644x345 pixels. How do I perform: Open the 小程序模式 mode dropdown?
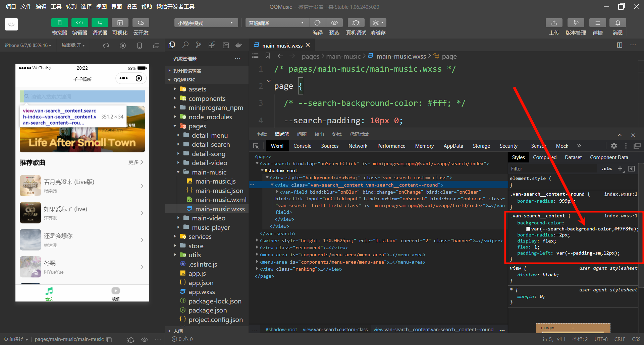click(206, 23)
